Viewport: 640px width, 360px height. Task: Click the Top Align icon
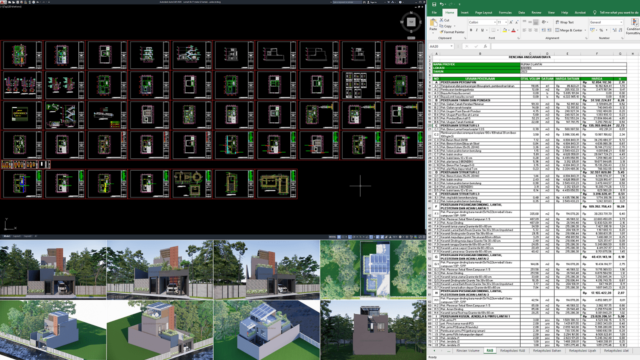tap(524, 22)
